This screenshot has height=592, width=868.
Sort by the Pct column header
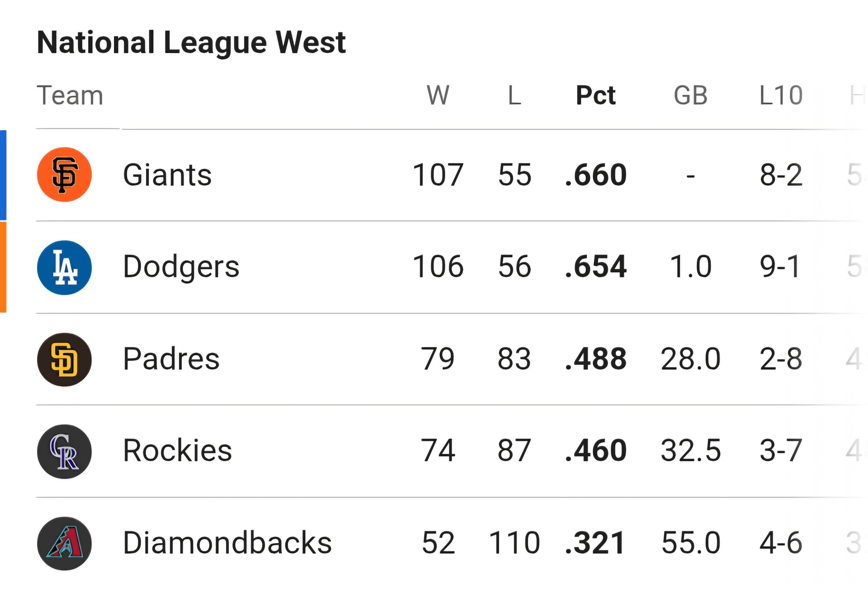point(595,96)
